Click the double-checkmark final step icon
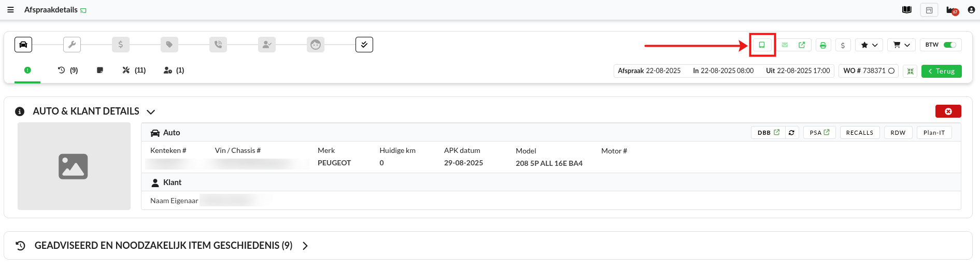This screenshot has height=268, width=980. (364, 45)
